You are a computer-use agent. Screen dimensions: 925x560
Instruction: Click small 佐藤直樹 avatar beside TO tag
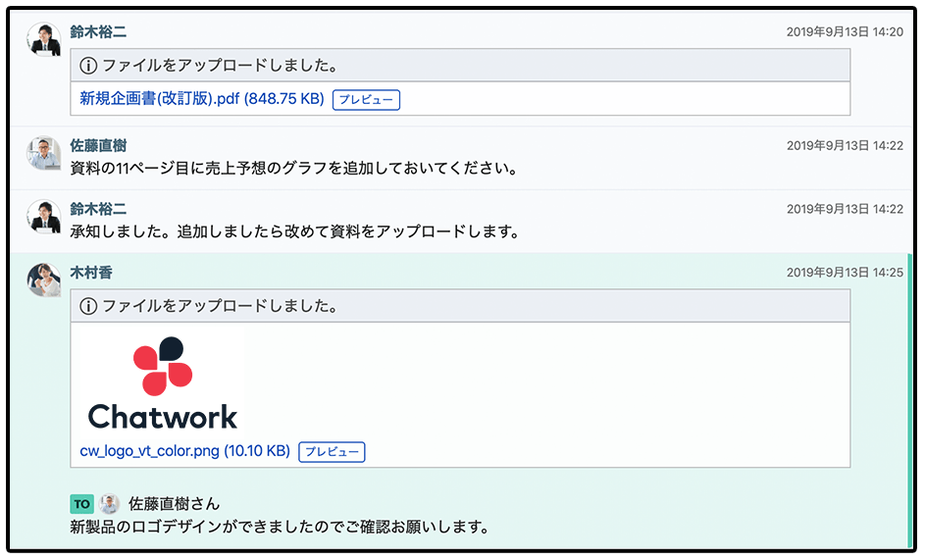[109, 504]
